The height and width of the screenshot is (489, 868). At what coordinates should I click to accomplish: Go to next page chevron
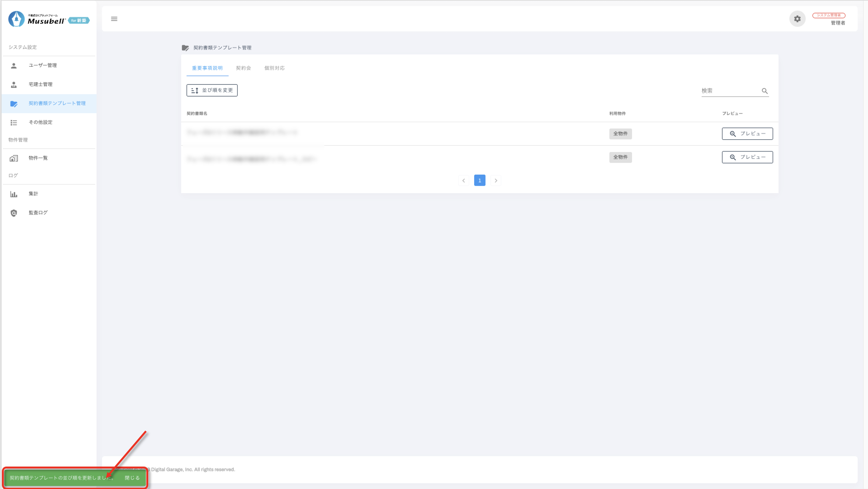(496, 180)
